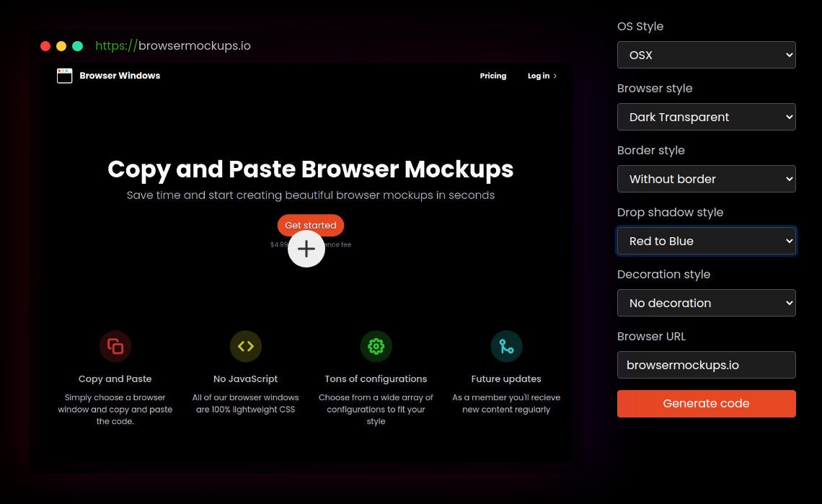Click the yellow traffic light circle
This screenshot has height=504, width=822.
pyautogui.click(x=61, y=45)
